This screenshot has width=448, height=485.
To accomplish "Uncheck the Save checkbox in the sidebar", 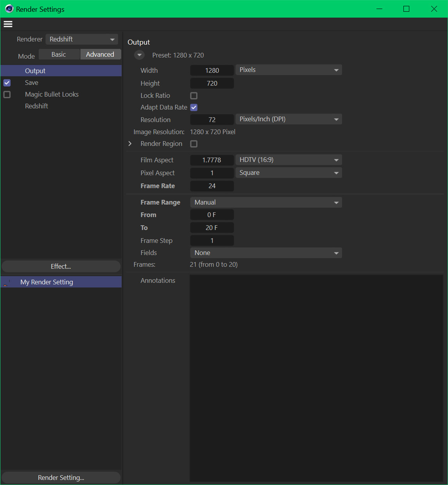I will click(x=7, y=83).
